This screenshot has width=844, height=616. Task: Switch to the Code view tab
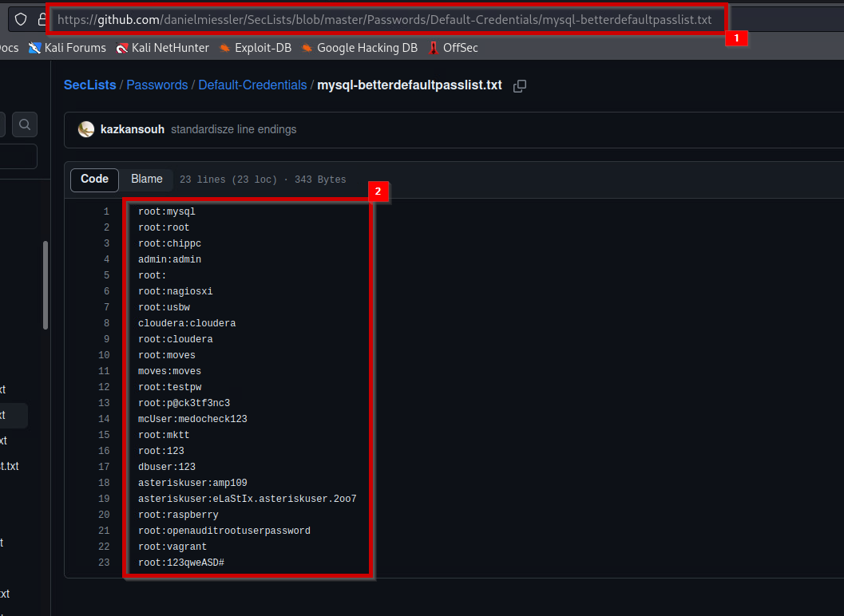pyautogui.click(x=94, y=180)
